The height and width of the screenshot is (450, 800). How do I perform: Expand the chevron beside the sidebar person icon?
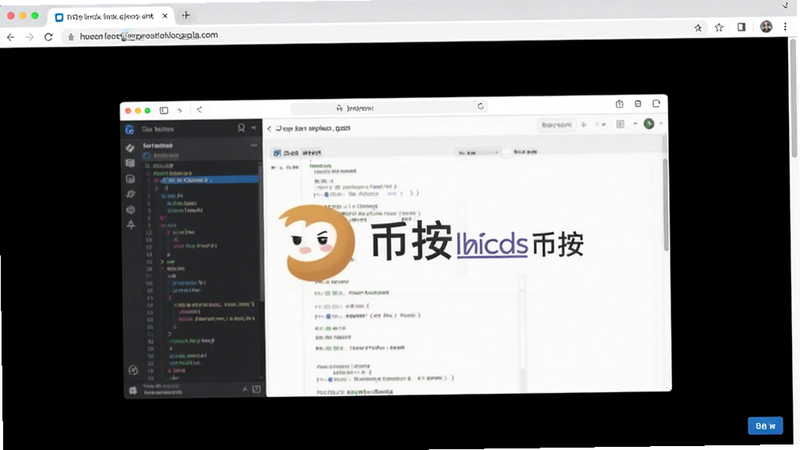click(x=254, y=128)
